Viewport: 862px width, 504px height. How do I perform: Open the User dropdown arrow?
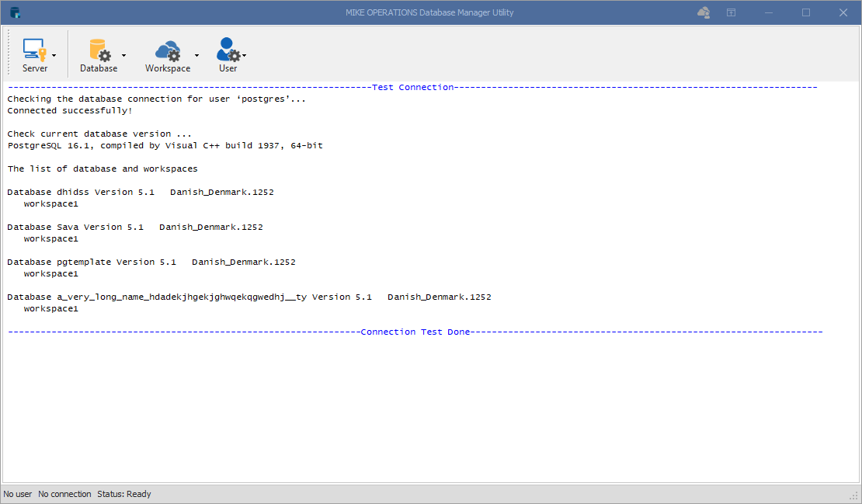pyautogui.click(x=245, y=56)
